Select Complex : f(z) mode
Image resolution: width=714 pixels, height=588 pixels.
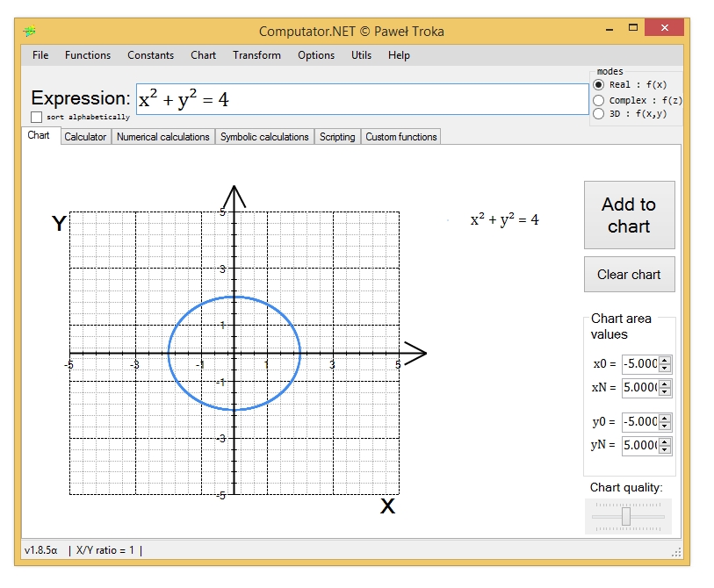pos(599,100)
